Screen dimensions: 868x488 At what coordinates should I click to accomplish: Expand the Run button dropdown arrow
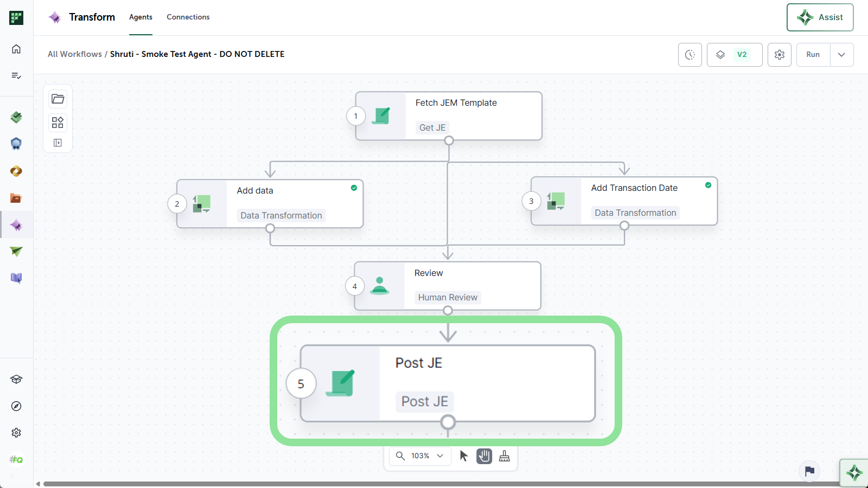click(x=841, y=55)
